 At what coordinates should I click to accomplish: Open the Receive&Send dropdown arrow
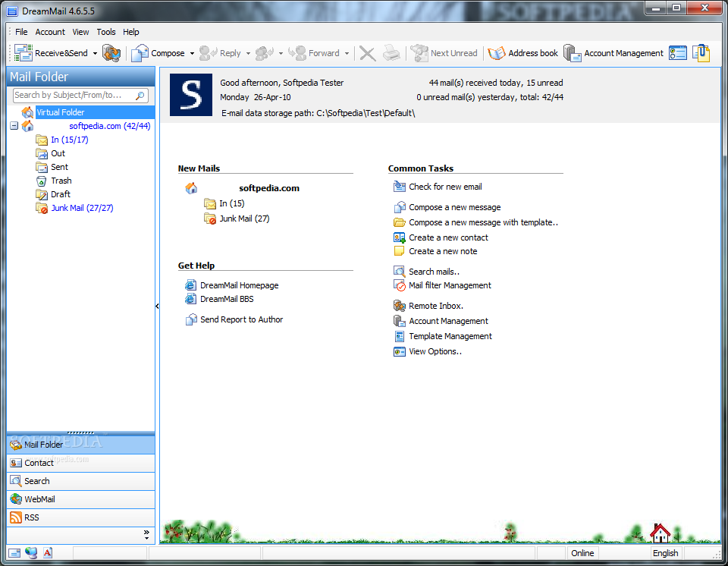pyautogui.click(x=96, y=53)
